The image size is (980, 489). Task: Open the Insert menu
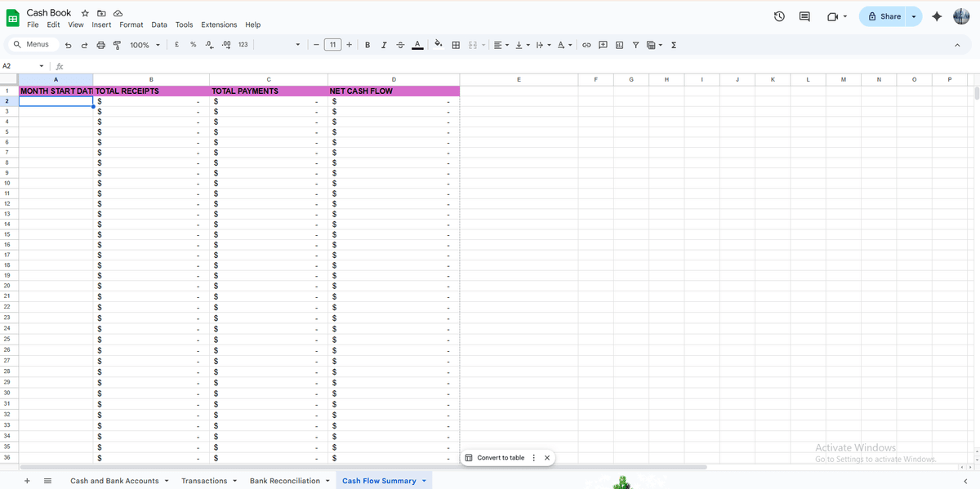[101, 24]
